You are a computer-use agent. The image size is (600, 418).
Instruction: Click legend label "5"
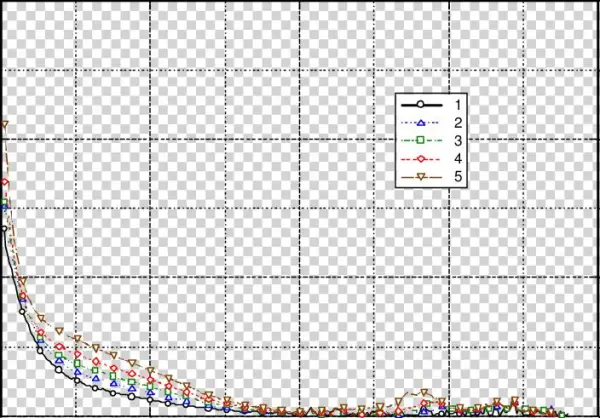[458, 176]
